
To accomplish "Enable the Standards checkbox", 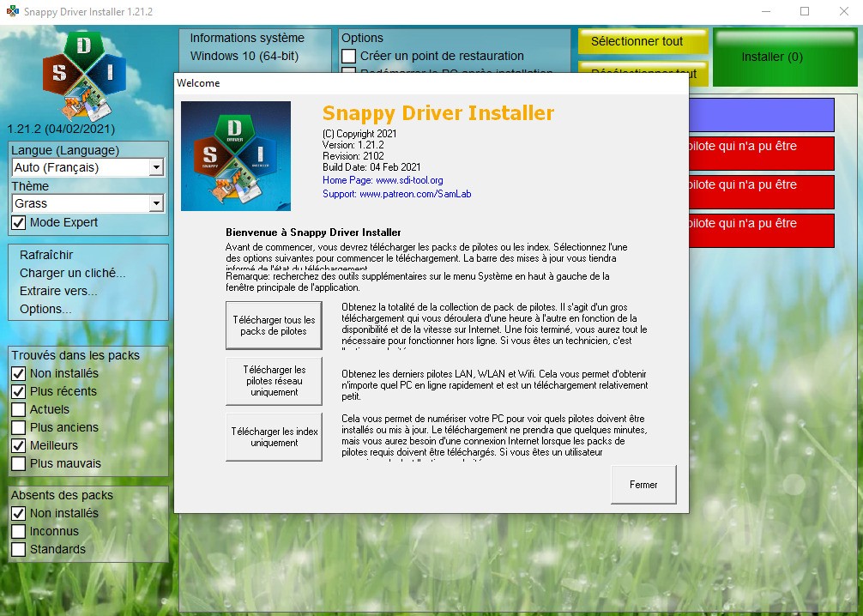I will click(19, 549).
